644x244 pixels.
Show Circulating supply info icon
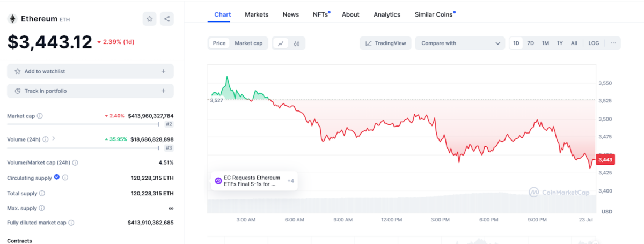tap(65, 178)
